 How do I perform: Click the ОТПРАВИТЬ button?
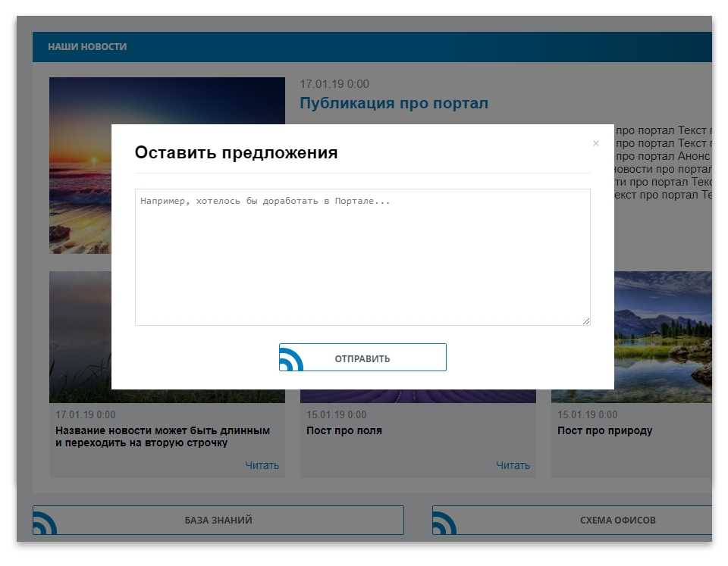pos(362,357)
